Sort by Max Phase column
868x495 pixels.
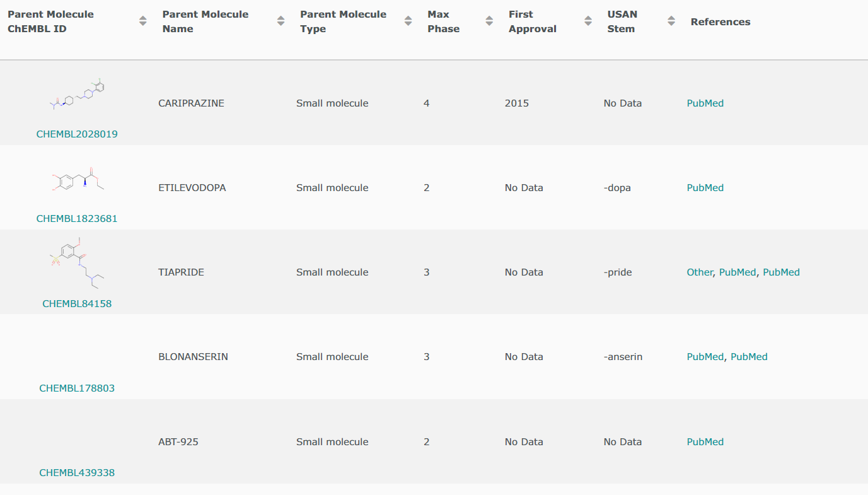489,21
